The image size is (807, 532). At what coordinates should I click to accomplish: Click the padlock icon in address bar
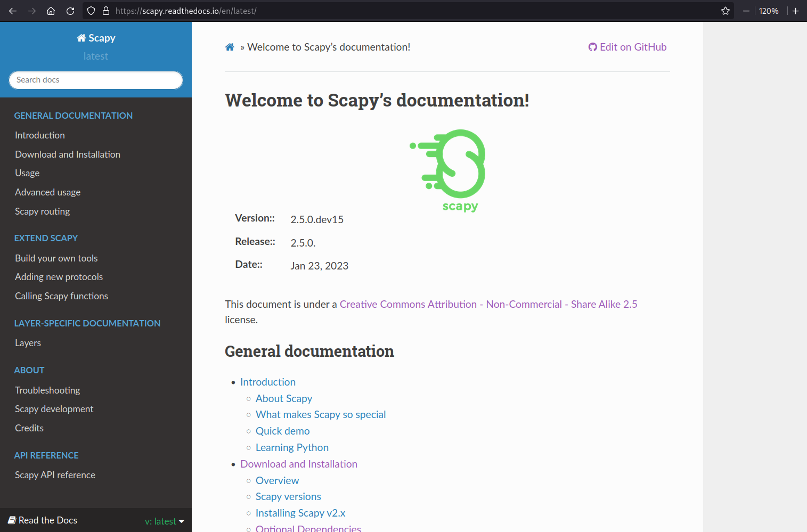107,11
